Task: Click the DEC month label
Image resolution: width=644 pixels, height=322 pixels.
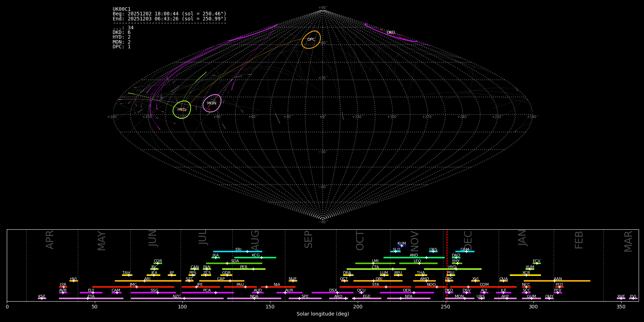Action: pos(468,240)
